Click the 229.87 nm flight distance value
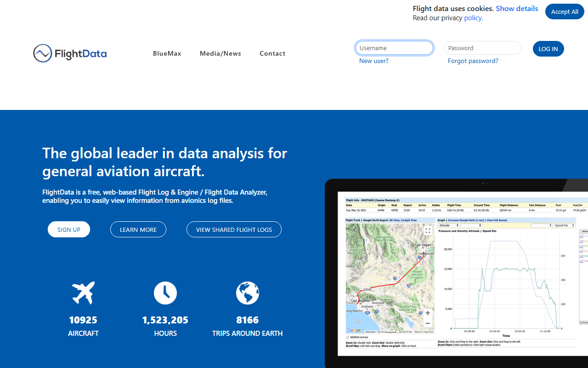 505,210
